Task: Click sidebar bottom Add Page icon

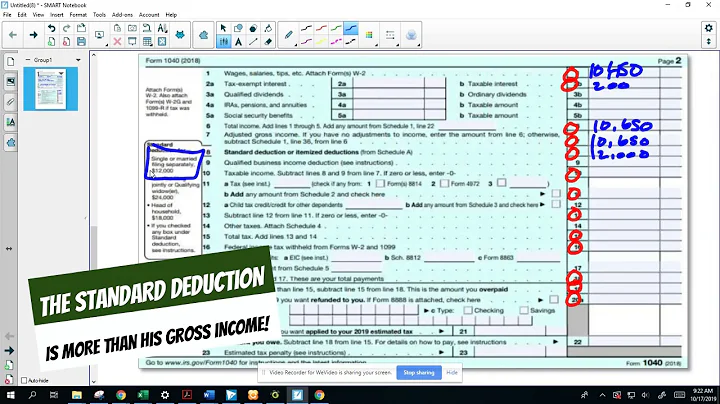Action: click(x=9, y=365)
